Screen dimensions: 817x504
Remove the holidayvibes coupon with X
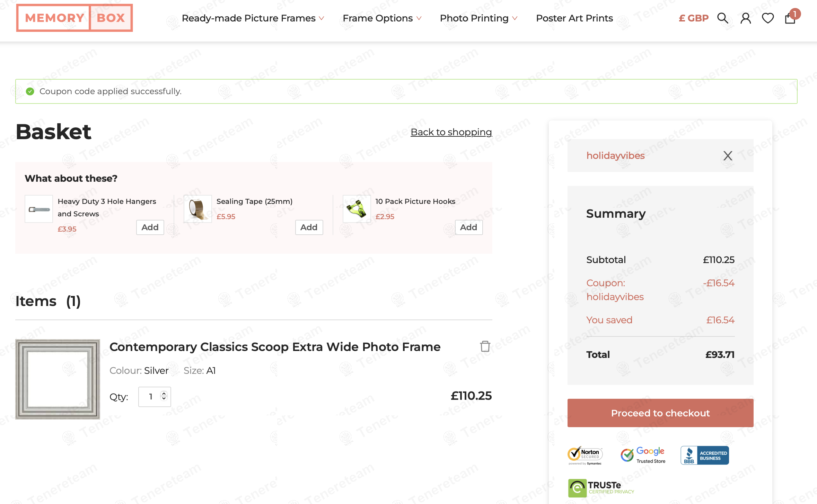(x=728, y=156)
